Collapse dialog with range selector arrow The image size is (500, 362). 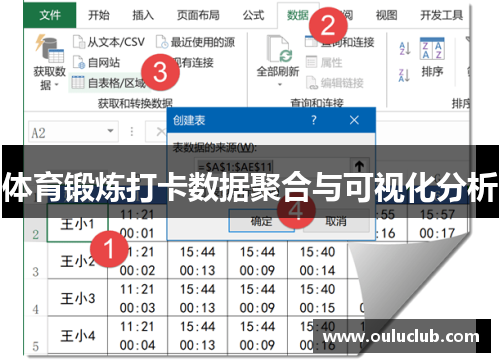pos(359,166)
